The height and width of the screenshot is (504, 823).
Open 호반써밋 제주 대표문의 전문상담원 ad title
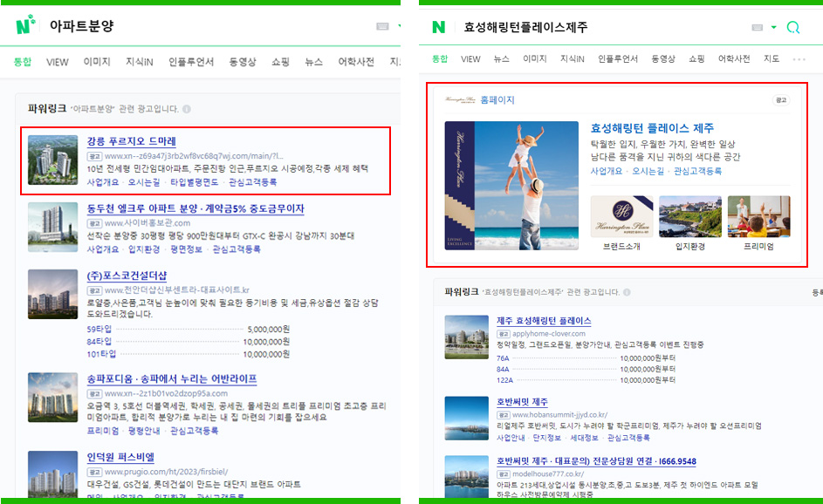[x=596, y=461]
